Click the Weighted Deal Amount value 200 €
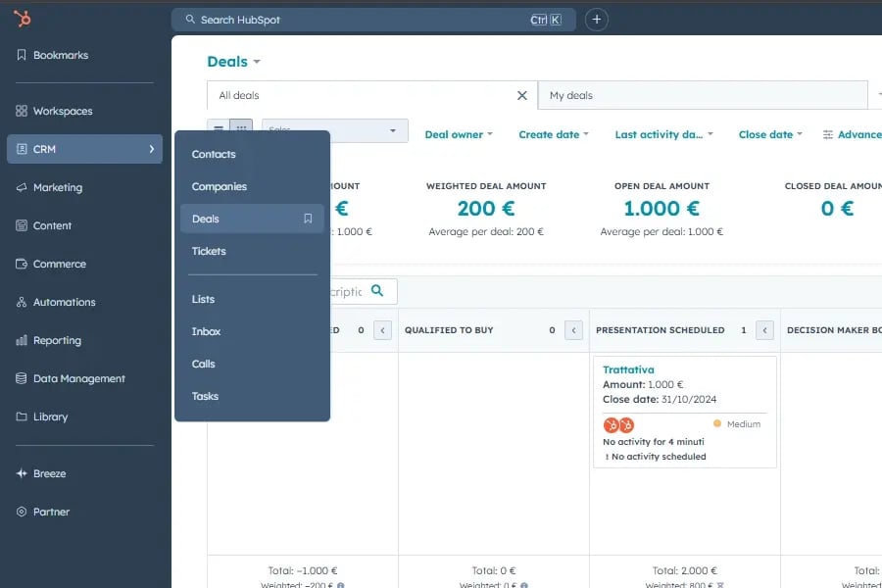Viewport: 882px width, 588px height. pyautogui.click(x=486, y=209)
